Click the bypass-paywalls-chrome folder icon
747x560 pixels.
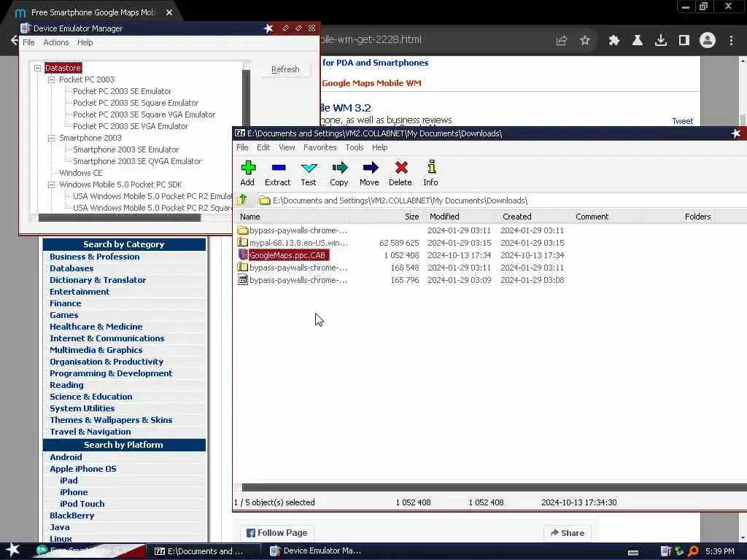click(x=243, y=230)
